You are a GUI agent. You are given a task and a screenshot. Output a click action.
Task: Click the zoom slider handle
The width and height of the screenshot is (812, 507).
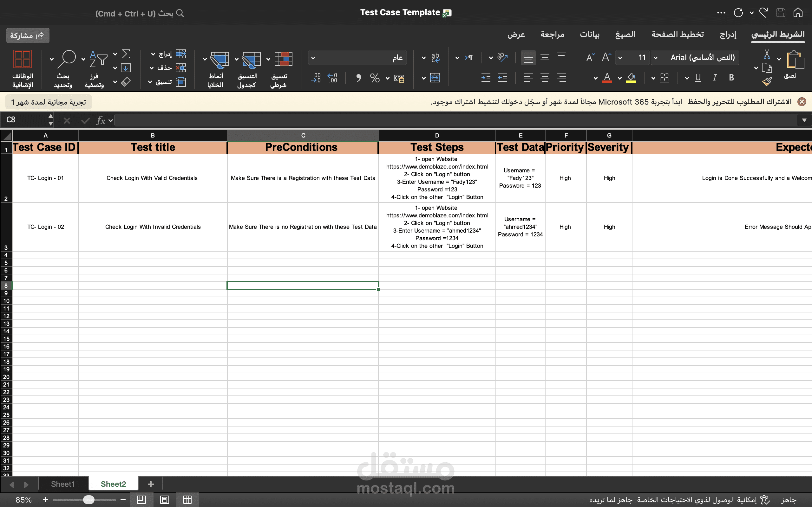coord(88,500)
